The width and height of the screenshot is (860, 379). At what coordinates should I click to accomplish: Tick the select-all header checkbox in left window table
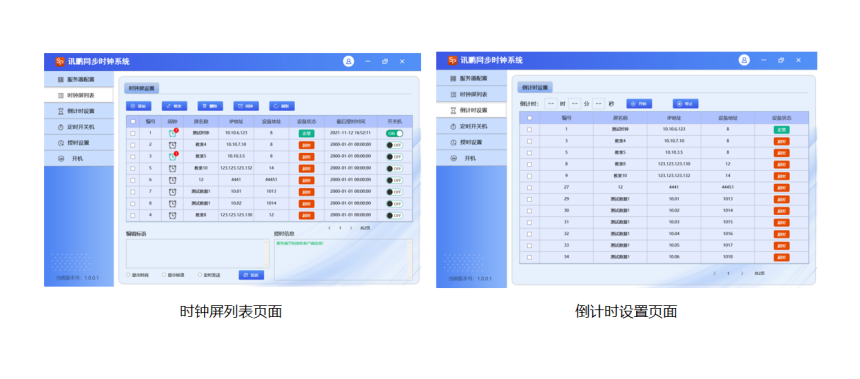[133, 121]
